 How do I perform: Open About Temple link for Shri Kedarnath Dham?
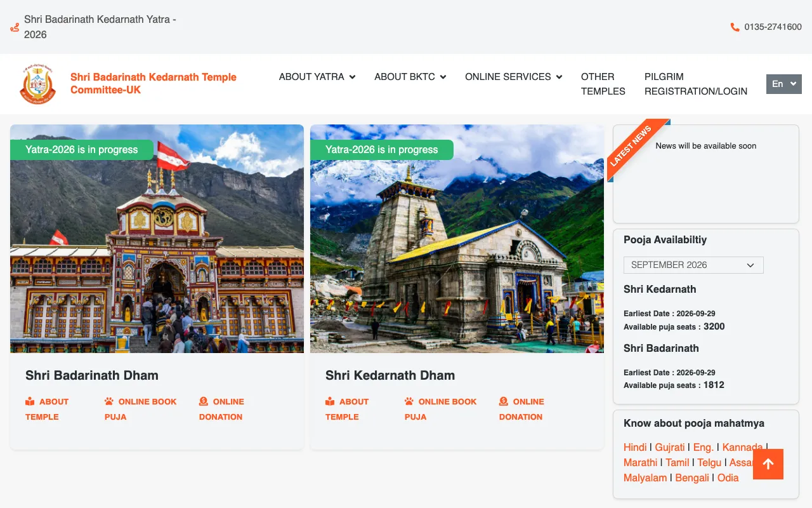click(347, 409)
